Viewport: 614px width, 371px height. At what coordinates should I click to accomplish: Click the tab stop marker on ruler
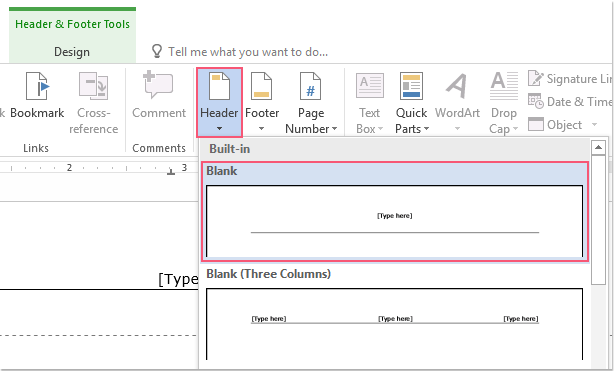tap(171, 171)
